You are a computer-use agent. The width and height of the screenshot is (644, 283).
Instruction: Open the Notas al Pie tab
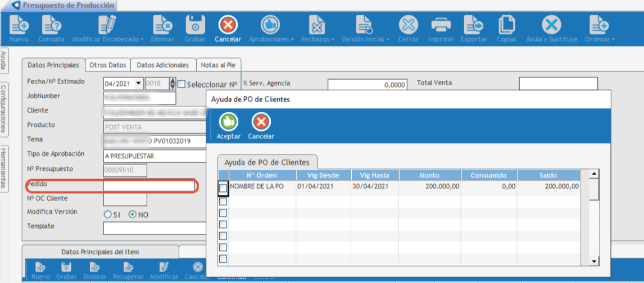pos(218,65)
